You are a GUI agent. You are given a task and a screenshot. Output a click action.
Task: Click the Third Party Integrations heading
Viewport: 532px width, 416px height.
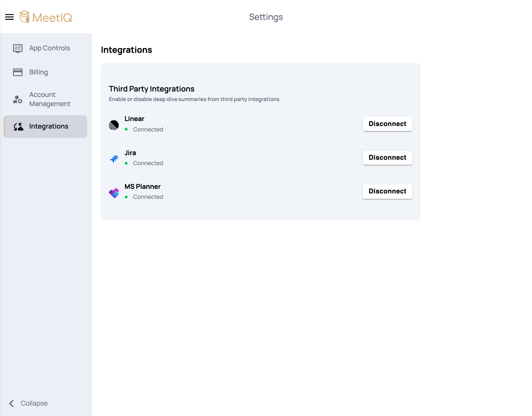pos(151,89)
